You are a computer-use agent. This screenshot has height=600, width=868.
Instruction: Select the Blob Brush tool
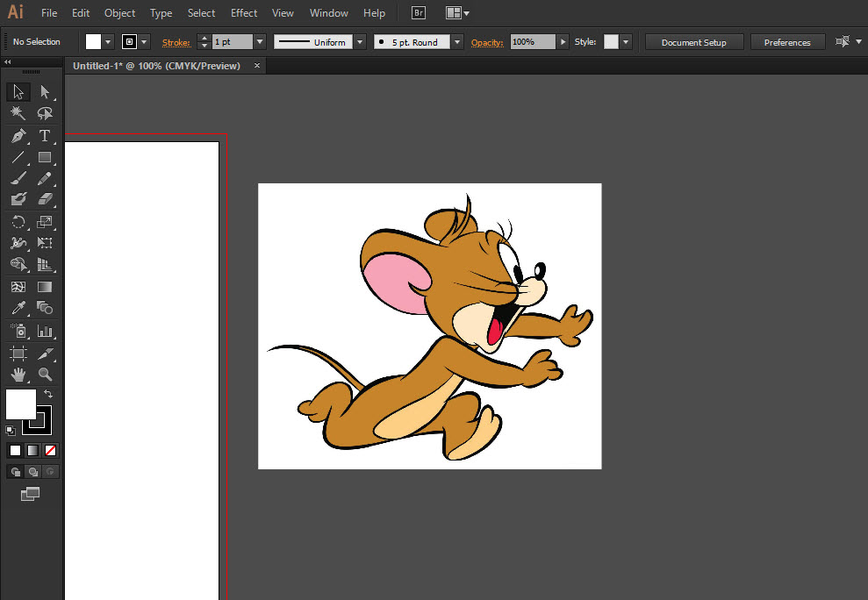click(18, 199)
